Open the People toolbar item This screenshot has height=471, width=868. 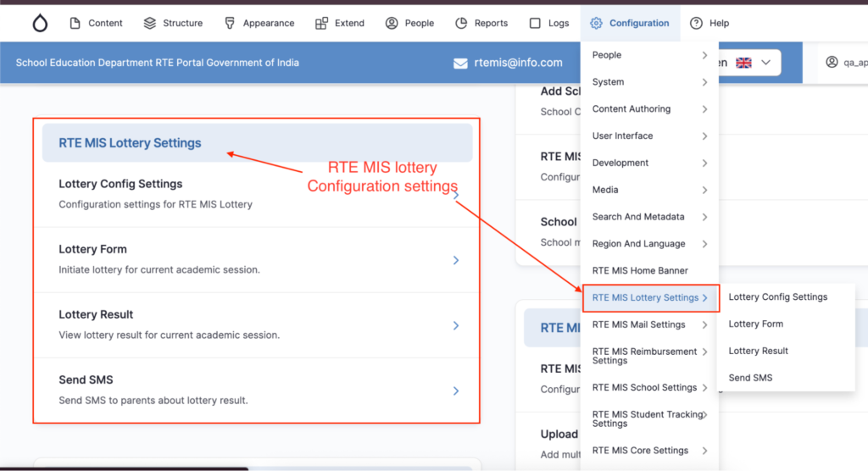(x=409, y=23)
